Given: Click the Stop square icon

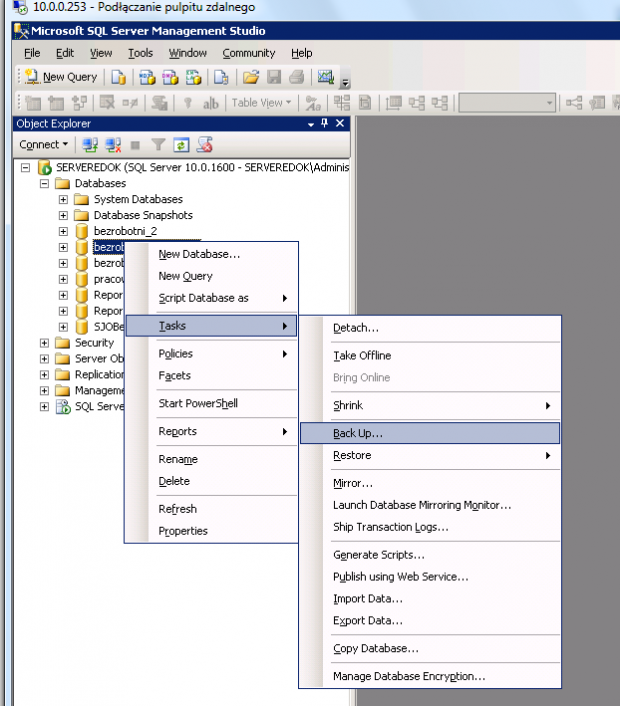Looking at the screenshot, I should [x=135, y=145].
